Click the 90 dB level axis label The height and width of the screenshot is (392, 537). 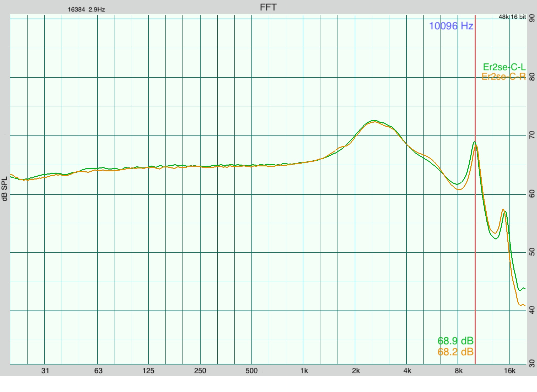point(532,18)
